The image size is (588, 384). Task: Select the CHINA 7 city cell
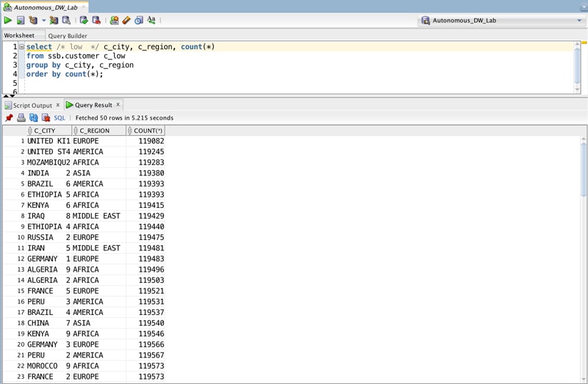(x=49, y=323)
